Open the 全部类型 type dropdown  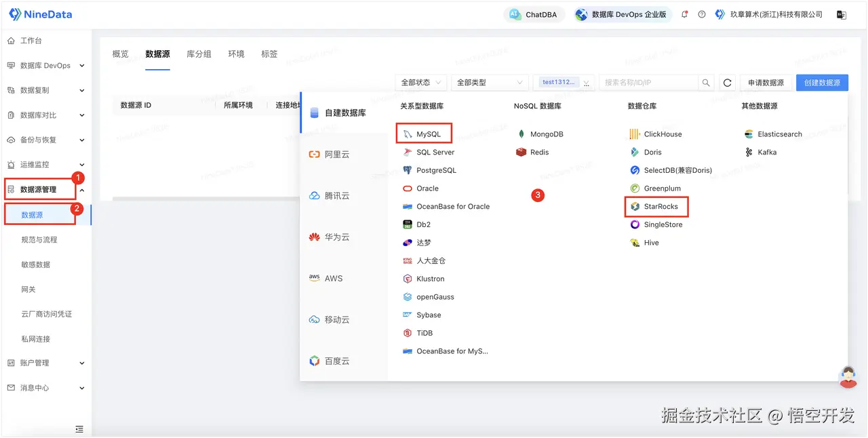(490, 83)
